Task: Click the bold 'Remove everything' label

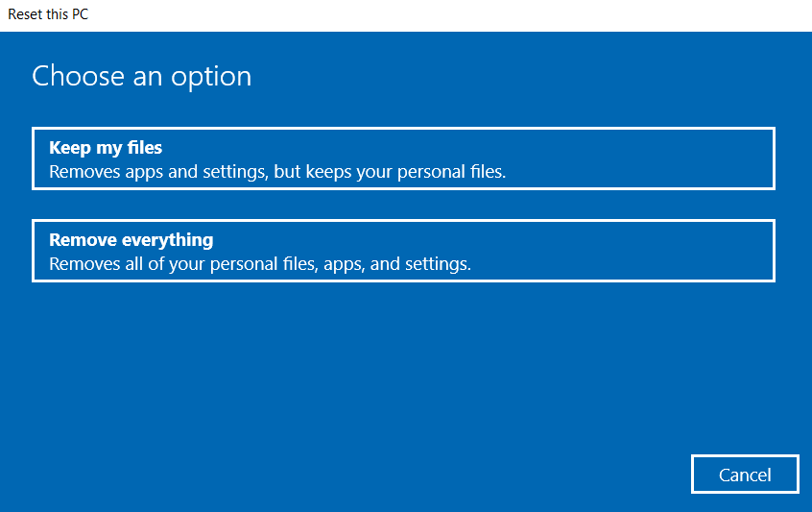Action: pos(131,240)
